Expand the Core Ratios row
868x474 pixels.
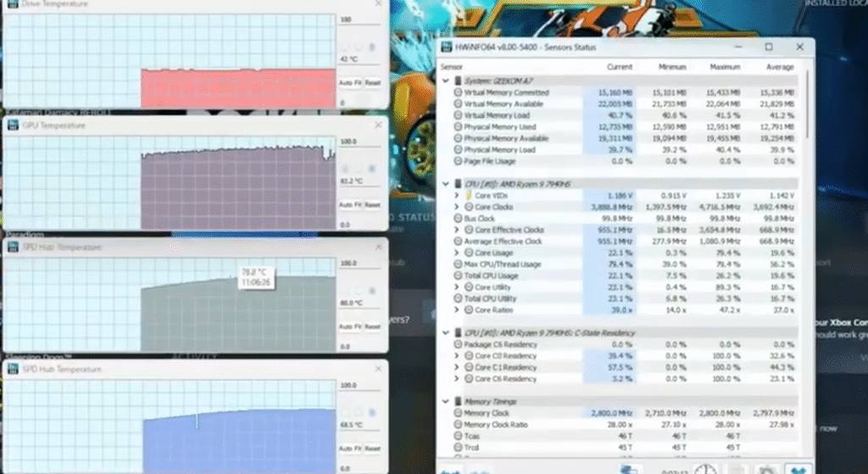(x=457, y=310)
